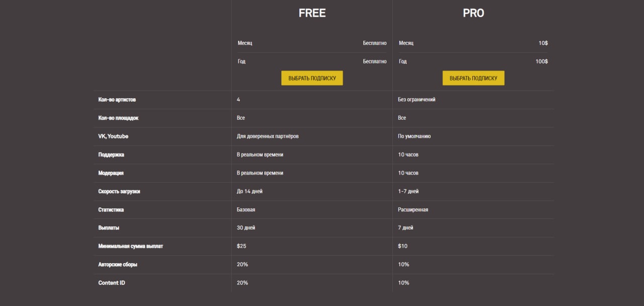This screenshot has height=306, width=644.
Task: Click the "Скорость загрузки" row label
Action: pyautogui.click(x=119, y=191)
